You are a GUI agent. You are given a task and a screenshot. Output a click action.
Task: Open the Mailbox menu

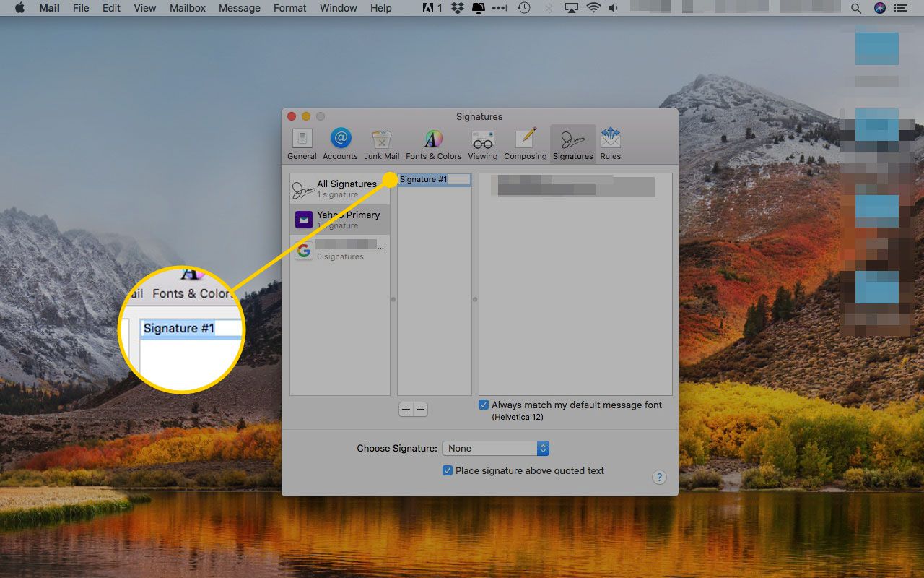[x=188, y=8]
